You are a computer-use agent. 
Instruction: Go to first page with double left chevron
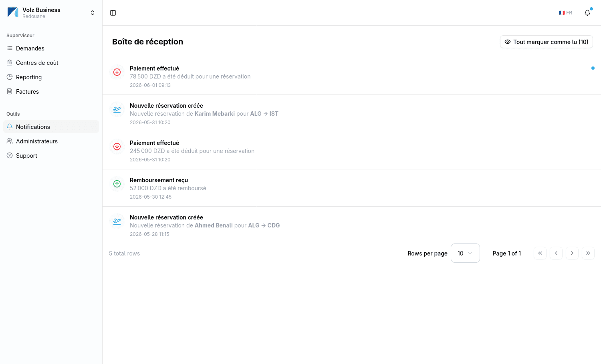(x=540, y=253)
